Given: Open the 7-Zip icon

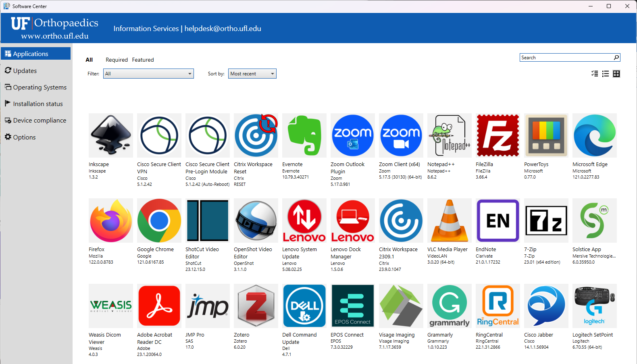Looking at the screenshot, I should 546,220.
